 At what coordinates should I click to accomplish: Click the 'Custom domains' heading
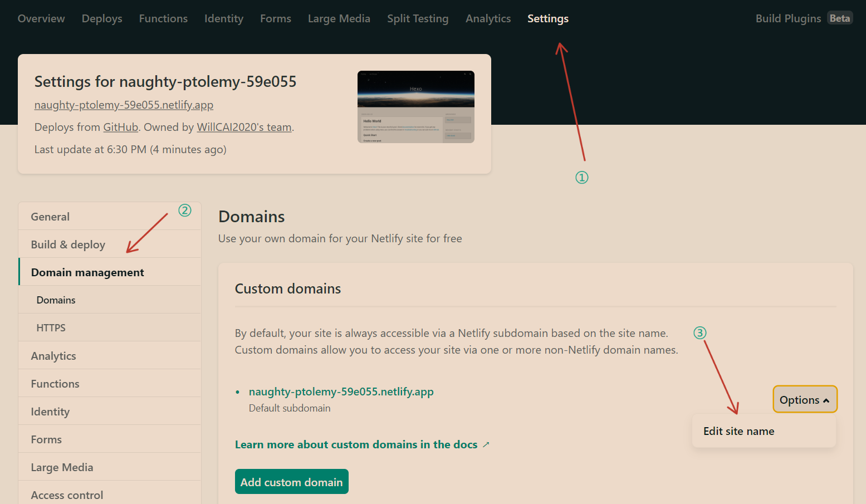click(x=288, y=288)
